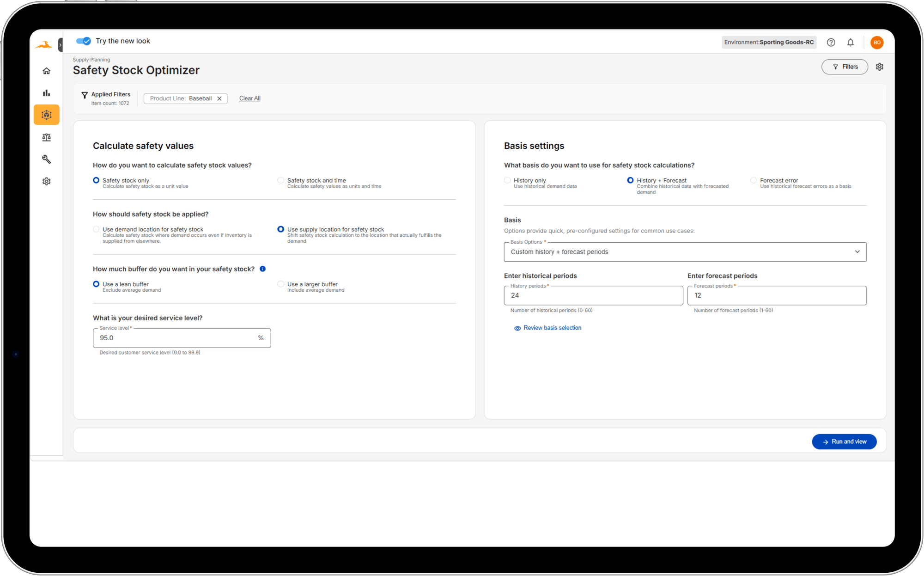924x576 pixels.
Task: Select Use a larger buffer
Action: 280,284
